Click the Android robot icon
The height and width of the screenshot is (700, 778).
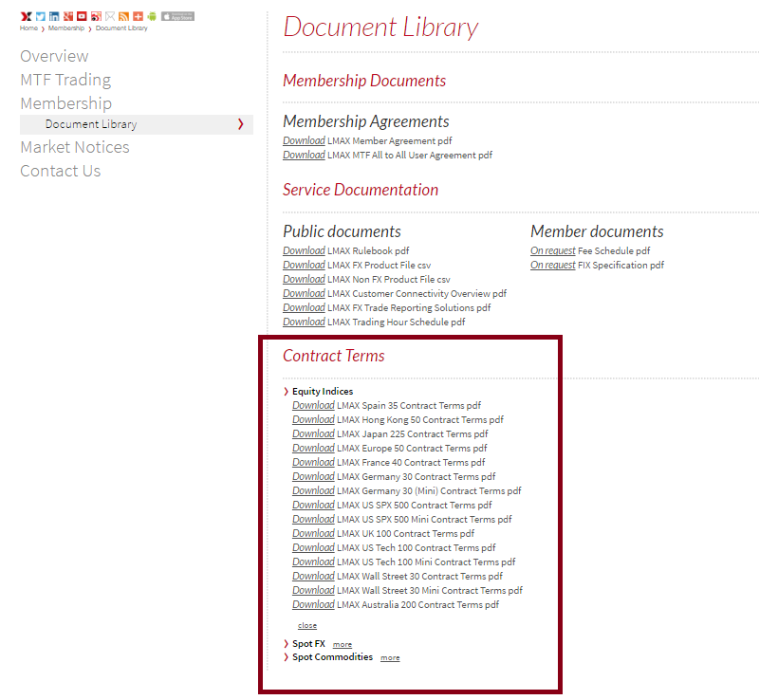tap(152, 16)
